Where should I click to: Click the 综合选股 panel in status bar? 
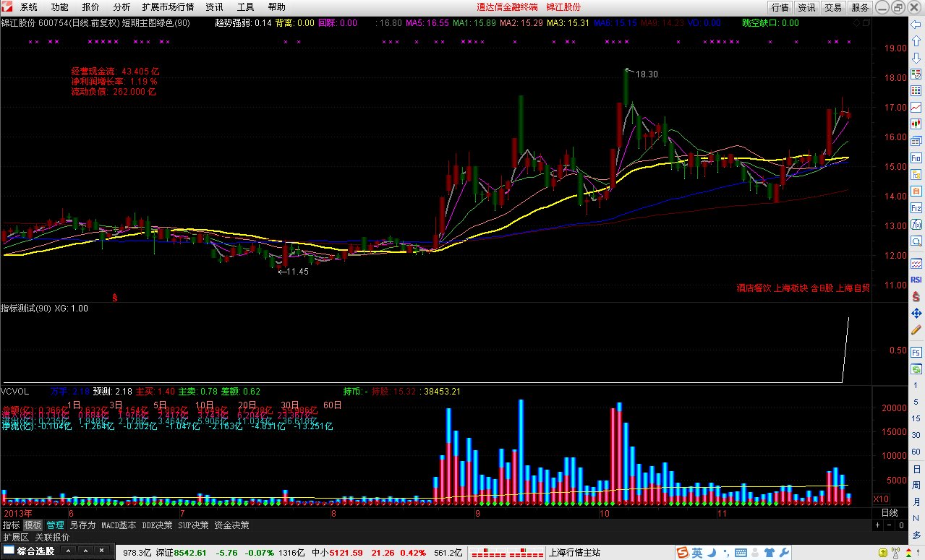point(57,553)
